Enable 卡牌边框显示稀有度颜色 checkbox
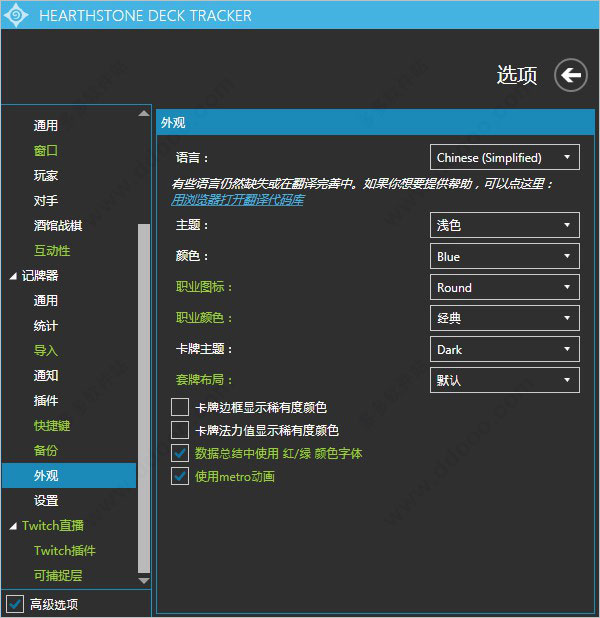Screen dimensions: 600x618 point(180,407)
